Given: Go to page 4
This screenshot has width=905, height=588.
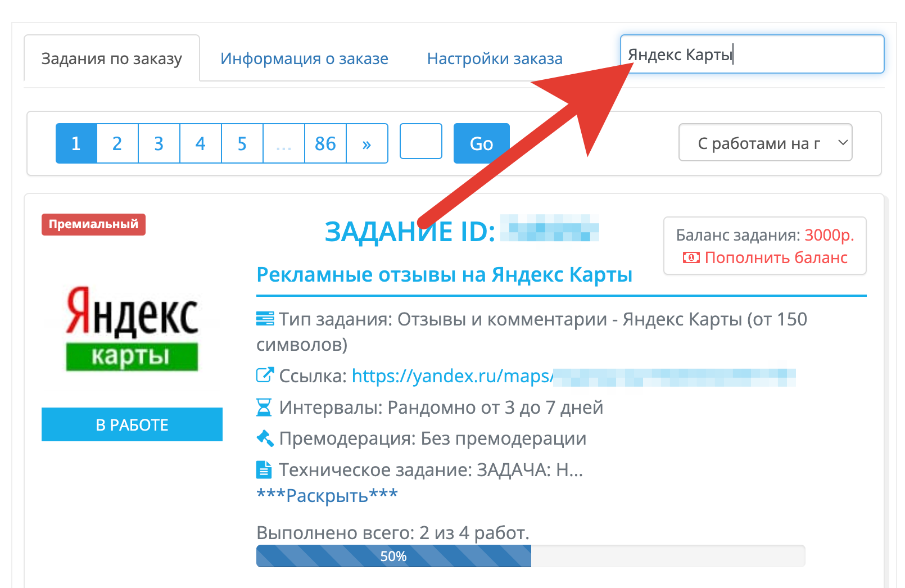Looking at the screenshot, I should tap(201, 143).
